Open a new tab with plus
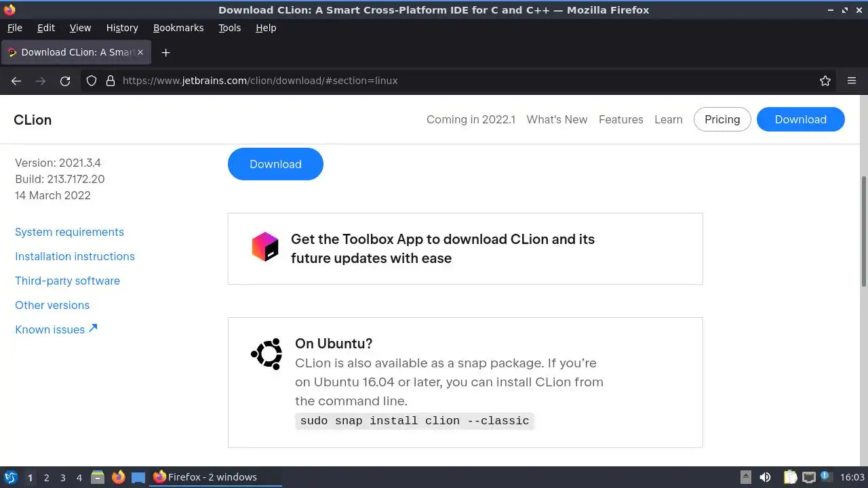This screenshot has height=488, width=868. [x=165, y=52]
